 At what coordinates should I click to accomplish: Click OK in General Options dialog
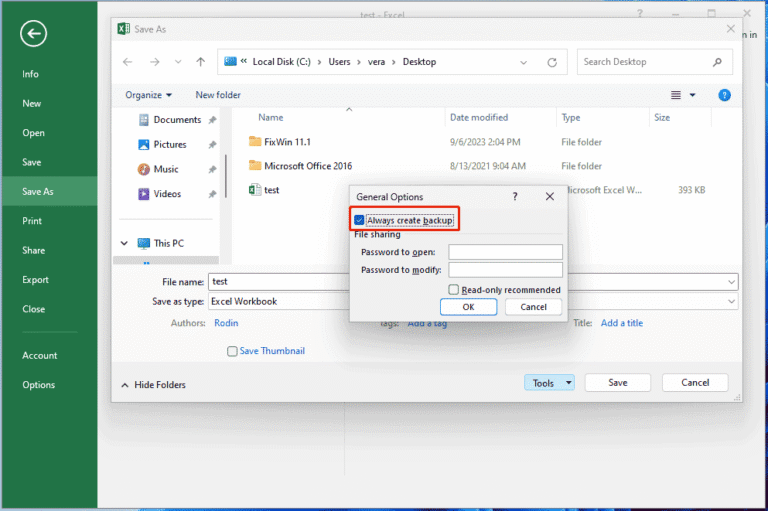[468, 307]
